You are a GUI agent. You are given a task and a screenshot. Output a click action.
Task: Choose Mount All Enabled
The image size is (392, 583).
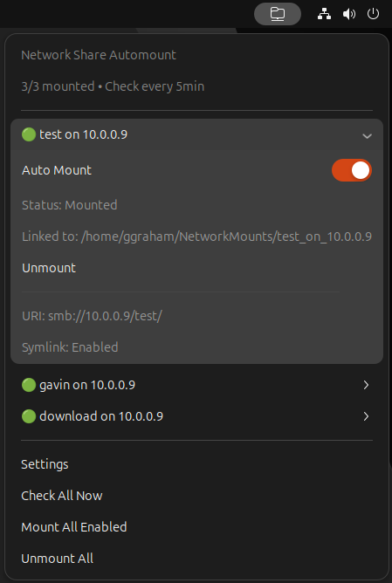click(x=74, y=527)
